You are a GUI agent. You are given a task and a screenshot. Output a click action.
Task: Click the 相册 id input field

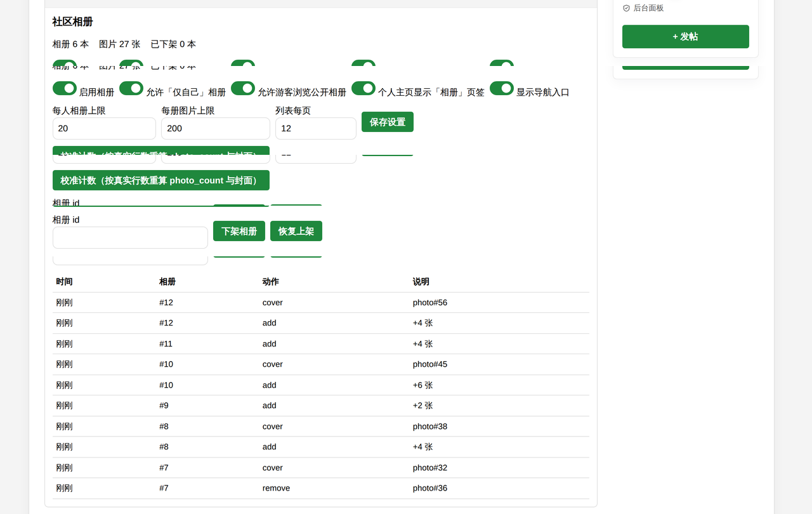(x=130, y=237)
